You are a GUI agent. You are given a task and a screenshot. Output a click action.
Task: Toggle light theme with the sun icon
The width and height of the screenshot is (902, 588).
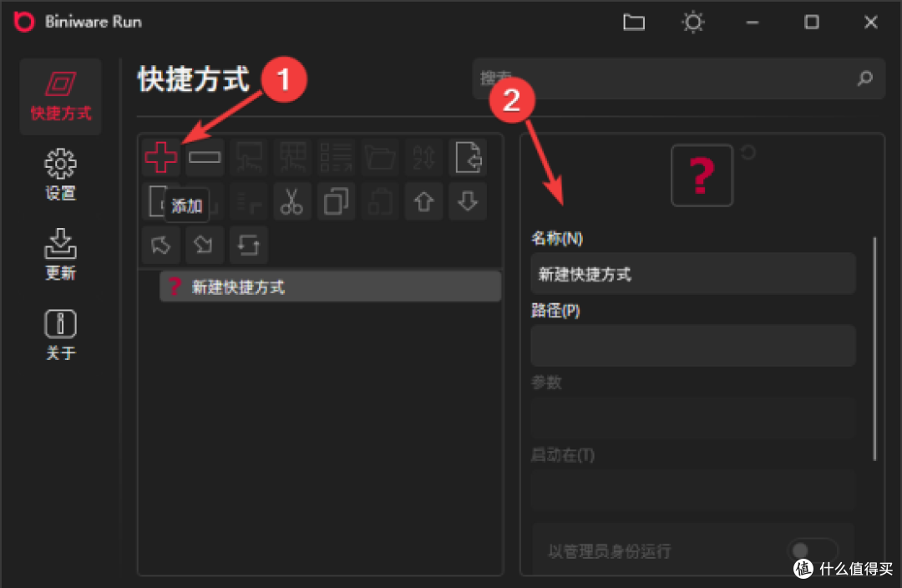click(692, 22)
